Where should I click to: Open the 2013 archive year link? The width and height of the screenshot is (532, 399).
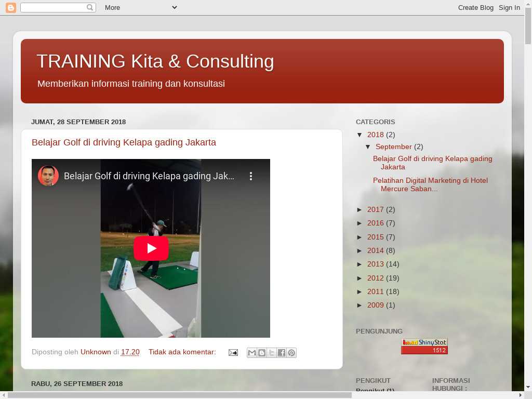pos(375,264)
